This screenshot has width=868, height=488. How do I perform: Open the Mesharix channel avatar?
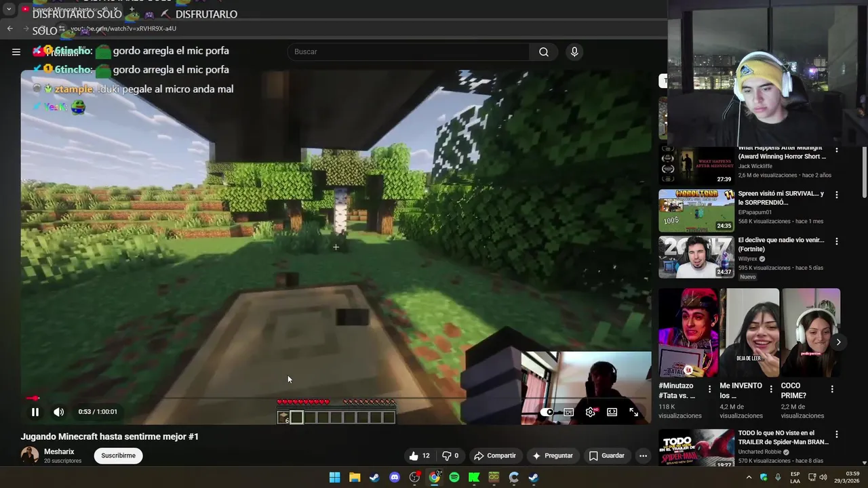pyautogui.click(x=30, y=455)
